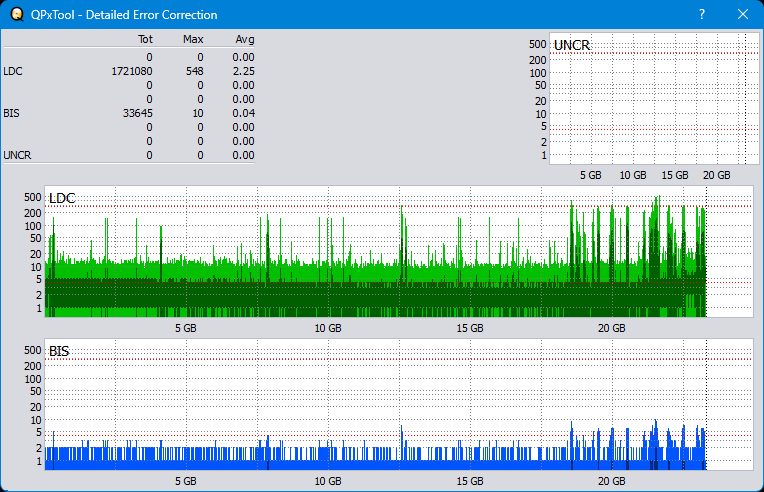This screenshot has height=492, width=764.
Task: Click the 5 GB label under LDC graph
Action: (186, 328)
